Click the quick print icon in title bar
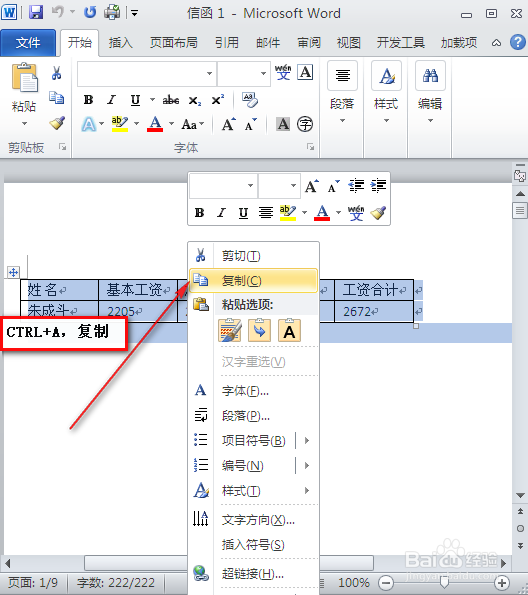 coord(112,12)
